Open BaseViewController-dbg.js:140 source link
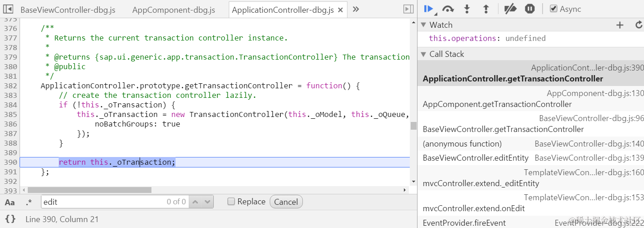 (x=589, y=144)
